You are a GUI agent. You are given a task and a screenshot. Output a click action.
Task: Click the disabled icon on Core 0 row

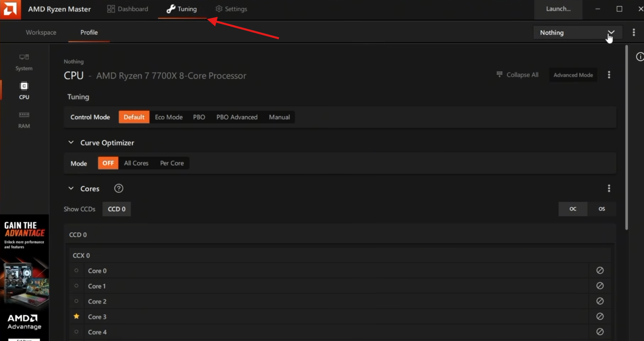pos(600,270)
